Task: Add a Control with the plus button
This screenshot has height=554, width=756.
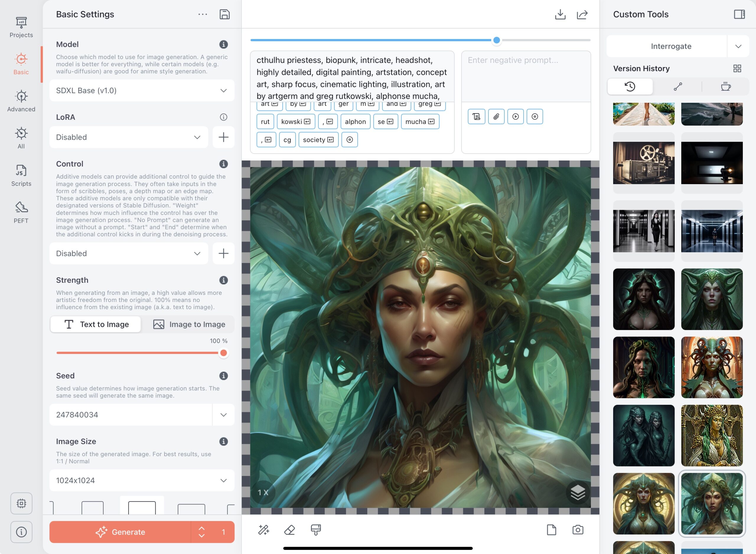Action: 224,254
